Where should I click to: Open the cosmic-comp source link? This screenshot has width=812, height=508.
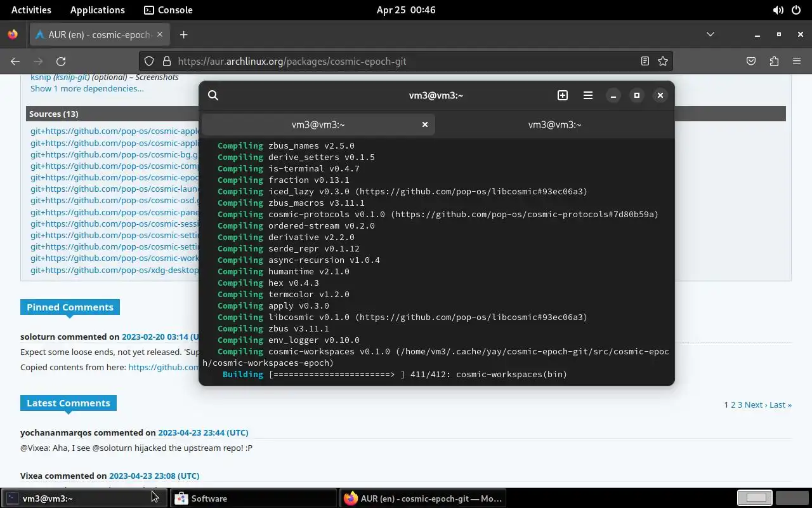114,166
